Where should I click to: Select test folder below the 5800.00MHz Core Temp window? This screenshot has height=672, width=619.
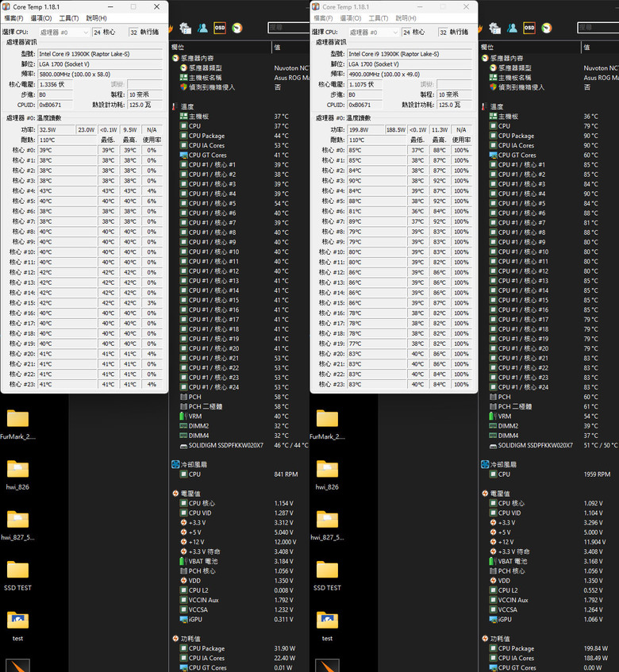point(17,626)
